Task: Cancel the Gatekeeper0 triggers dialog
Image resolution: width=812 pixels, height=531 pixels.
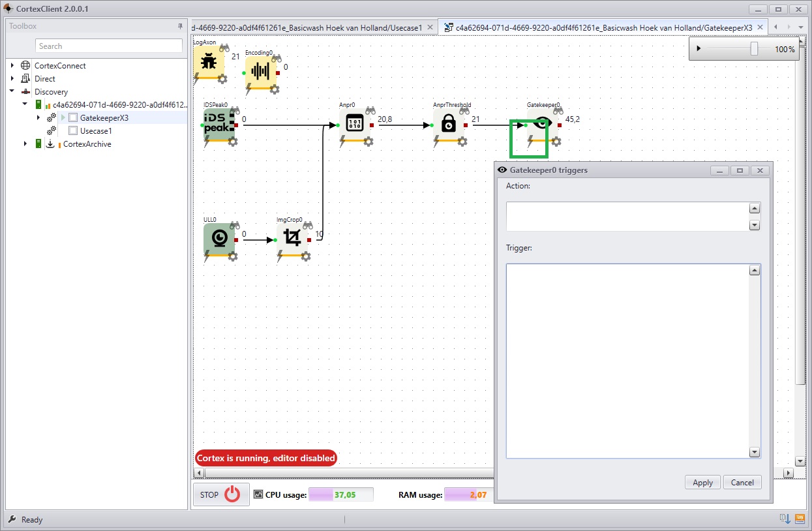Action: [742, 483]
